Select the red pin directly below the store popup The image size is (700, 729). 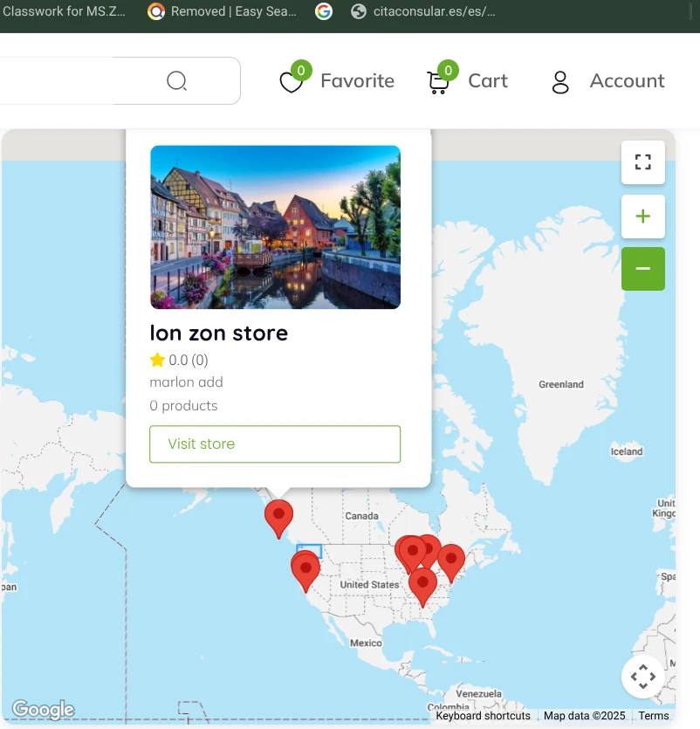tap(278, 516)
